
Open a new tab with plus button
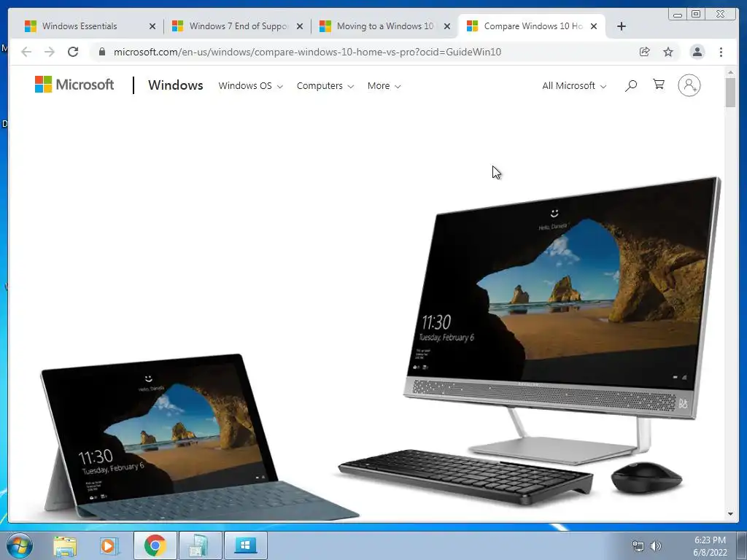click(x=622, y=26)
